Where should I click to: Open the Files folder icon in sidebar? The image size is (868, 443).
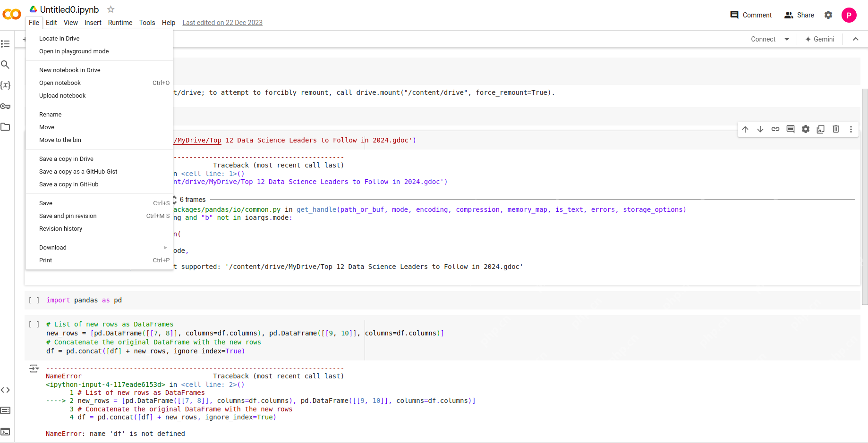5,126
